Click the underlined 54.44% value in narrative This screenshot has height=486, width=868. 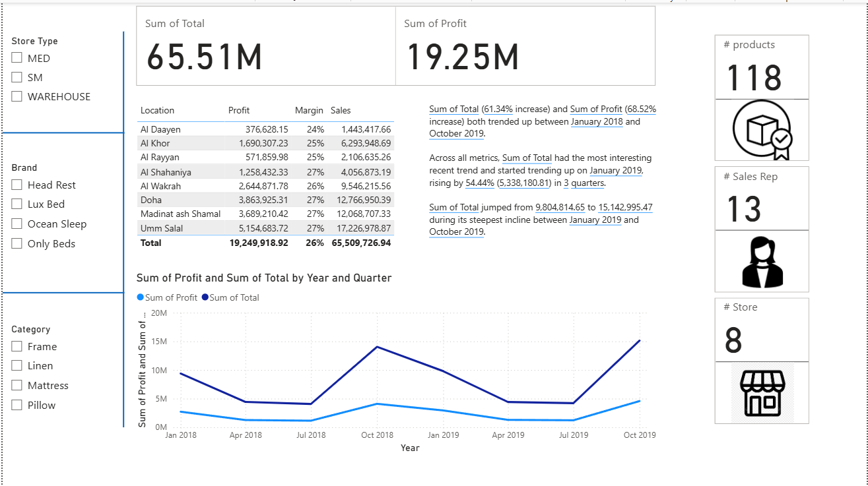coord(480,183)
